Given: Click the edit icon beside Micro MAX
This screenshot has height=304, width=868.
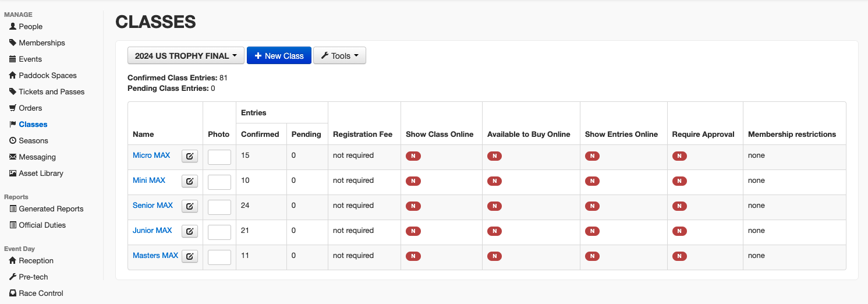Looking at the screenshot, I should click(190, 156).
